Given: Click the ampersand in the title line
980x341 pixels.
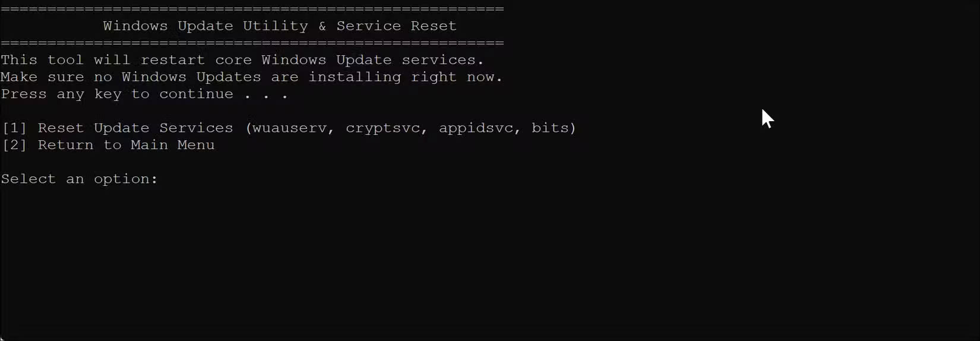Looking at the screenshot, I should pyautogui.click(x=322, y=26).
